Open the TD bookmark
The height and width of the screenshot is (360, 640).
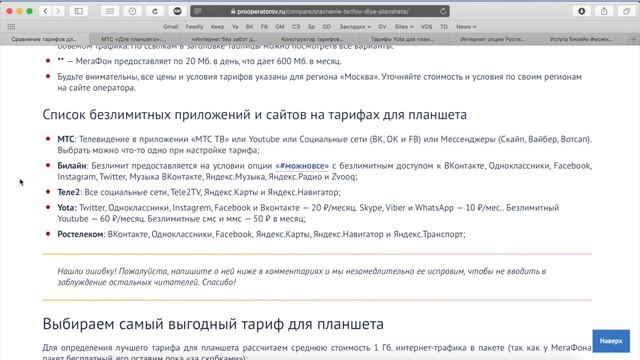point(444,27)
